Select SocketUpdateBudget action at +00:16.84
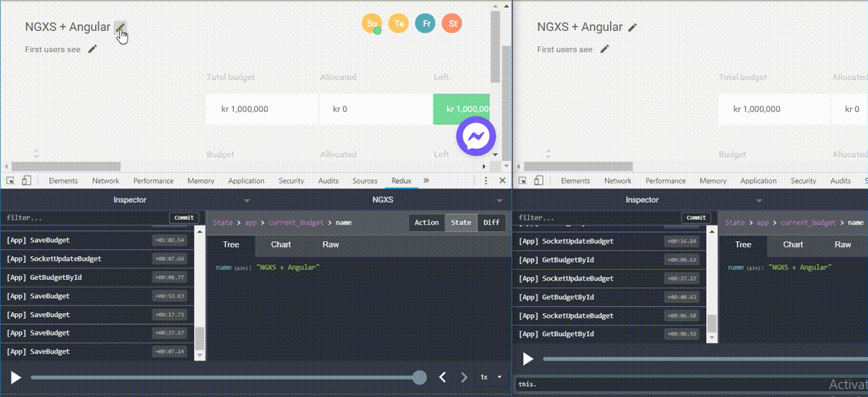Image resolution: width=868 pixels, height=397 pixels. 609,241
